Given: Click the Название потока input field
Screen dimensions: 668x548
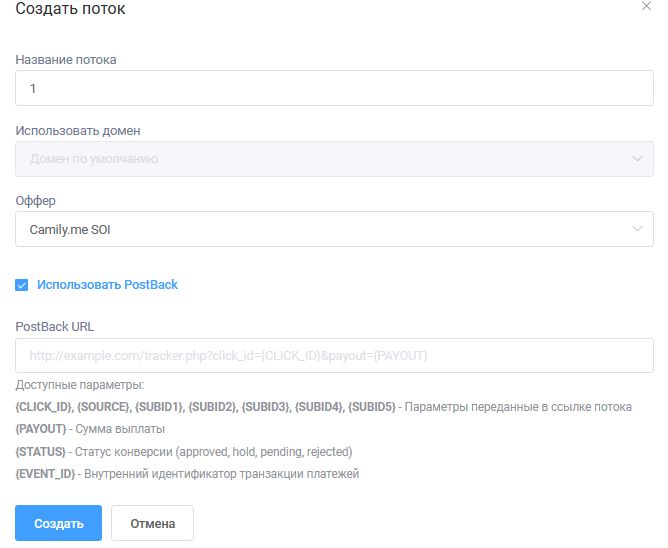Looking at the screenshot, I should click(334, 88).
